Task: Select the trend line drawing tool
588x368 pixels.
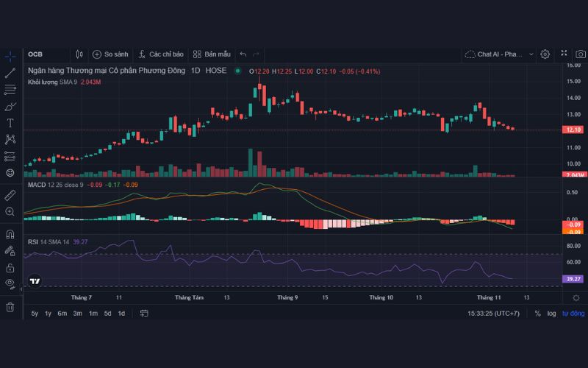Action: pyautogui.click(x=10, y=73)
